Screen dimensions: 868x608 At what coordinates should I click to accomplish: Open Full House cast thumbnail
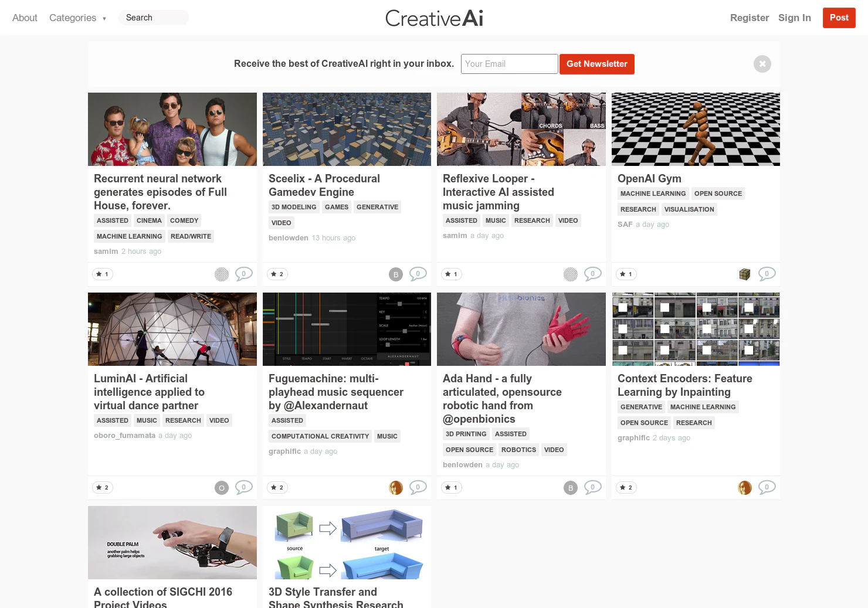coord(172,129)
